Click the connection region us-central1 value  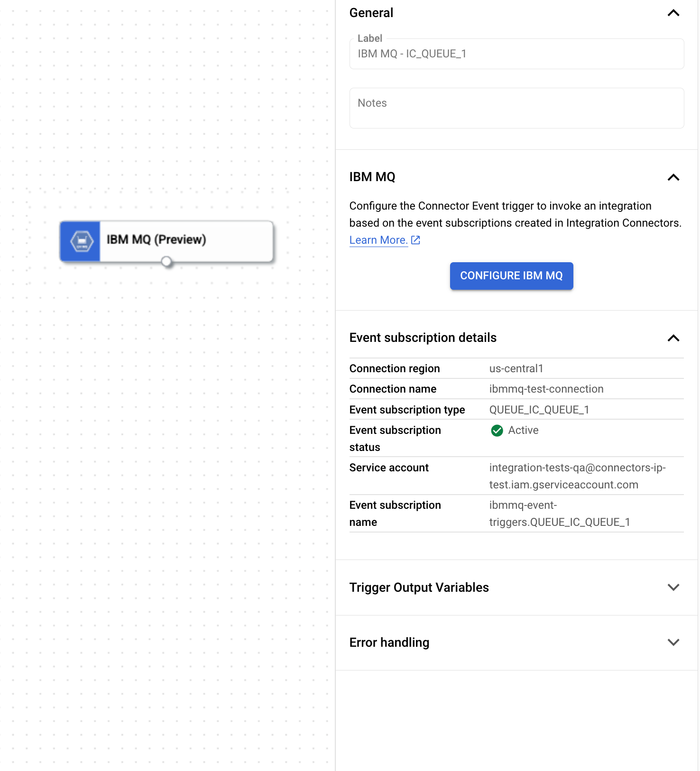pyautogui.click(x=516, y=368)
